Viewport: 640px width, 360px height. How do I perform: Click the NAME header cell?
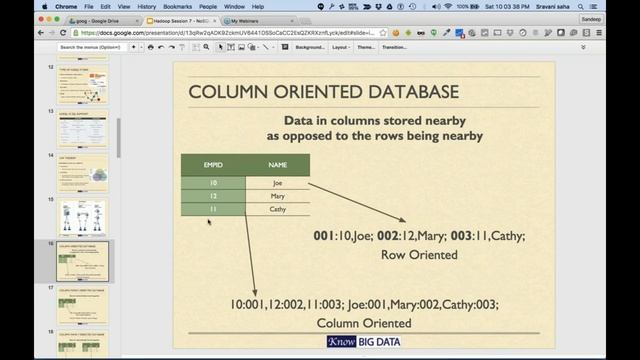[278, 165]
